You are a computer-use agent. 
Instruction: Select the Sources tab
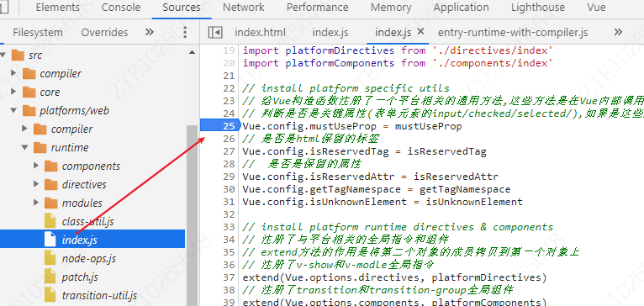182,8
